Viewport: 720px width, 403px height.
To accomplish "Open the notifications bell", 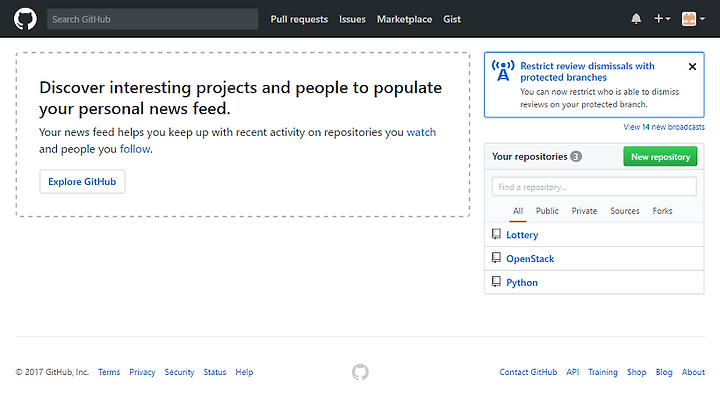I will tap(636, 19).
